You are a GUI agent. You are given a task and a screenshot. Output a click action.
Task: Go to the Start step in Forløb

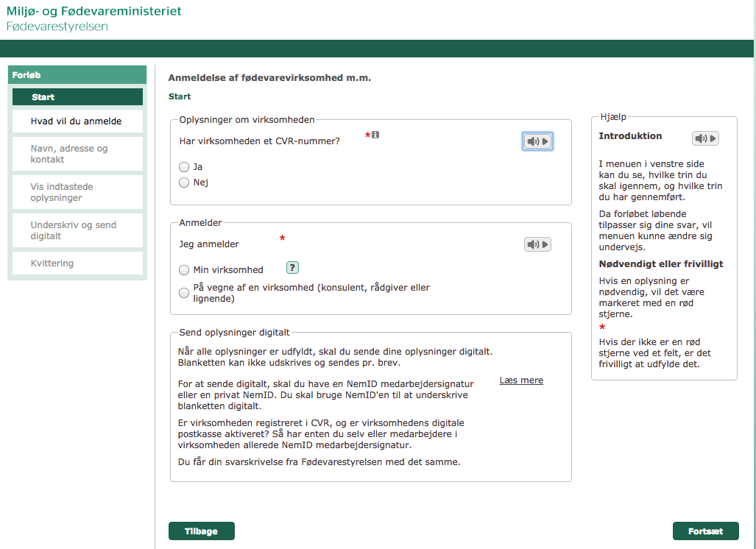pos(77,97)
